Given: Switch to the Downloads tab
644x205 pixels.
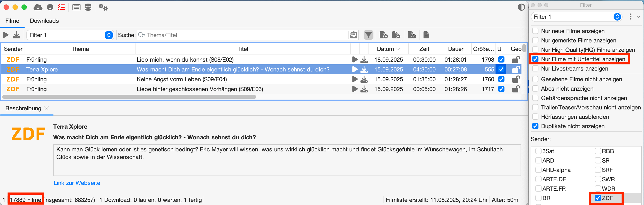Looking at the screenshot, I should click(x=44, y=21).
